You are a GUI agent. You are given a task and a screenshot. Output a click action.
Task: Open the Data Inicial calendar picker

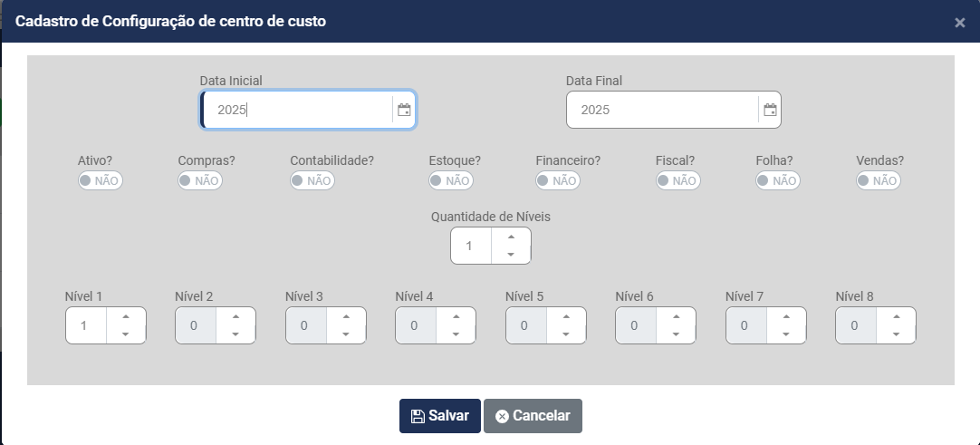click(x=404, y=111)
